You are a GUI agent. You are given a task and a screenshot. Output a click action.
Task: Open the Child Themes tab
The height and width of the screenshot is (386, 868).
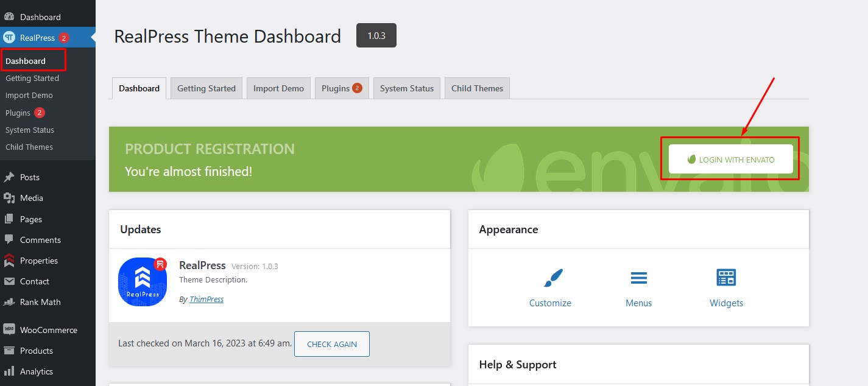477,88
